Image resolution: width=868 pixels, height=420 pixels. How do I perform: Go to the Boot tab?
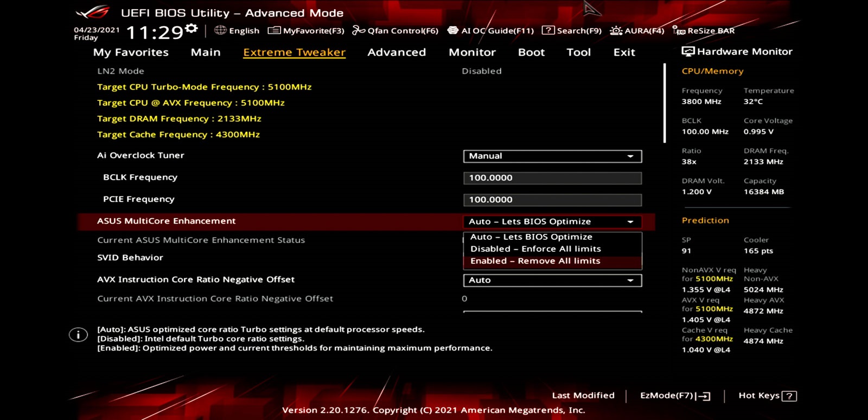pos(531,53)
